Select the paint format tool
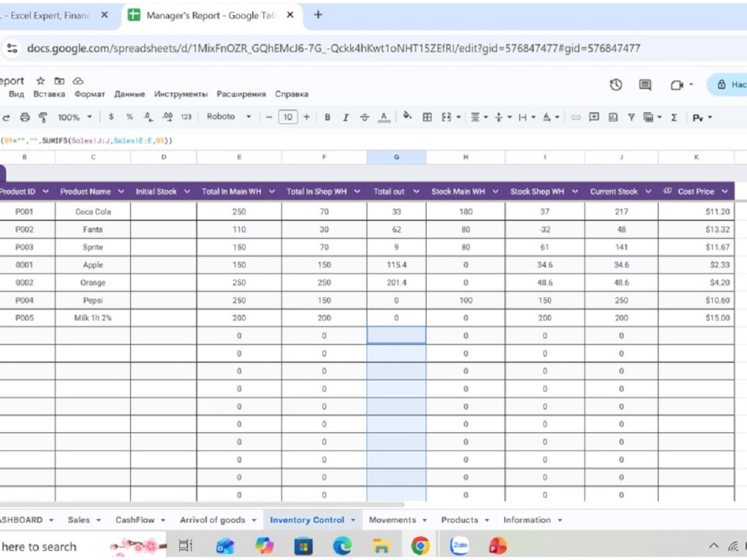This screenshot has width=747, height=560. 43,116
